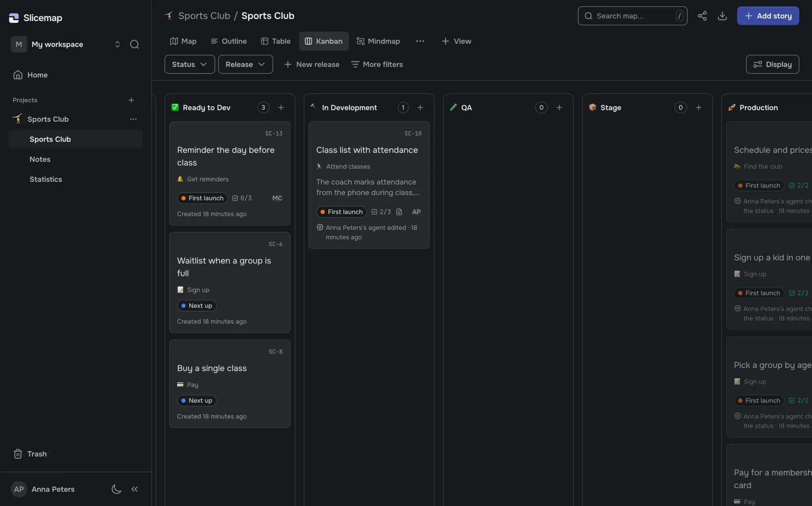The width and height of the screenshot is (812, 506).
Task: Open Sports Club project options menu
Action: click(133, 119)
